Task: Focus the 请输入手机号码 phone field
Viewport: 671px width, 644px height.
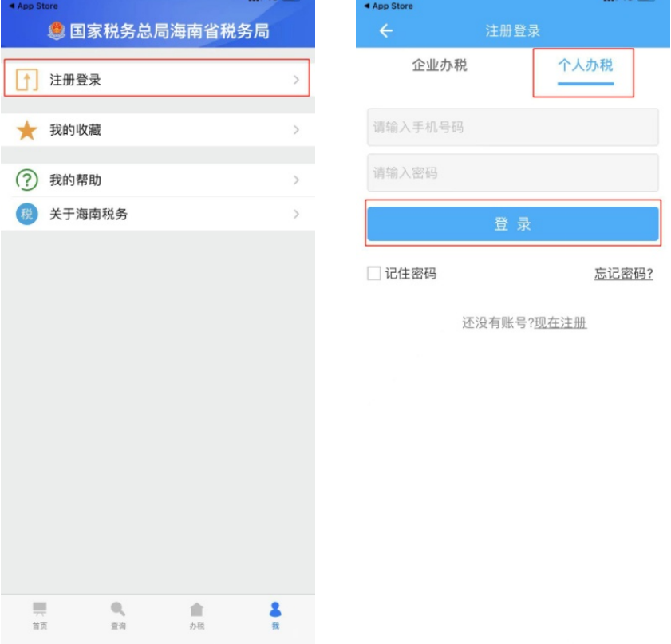Action: tap(512, 128)
